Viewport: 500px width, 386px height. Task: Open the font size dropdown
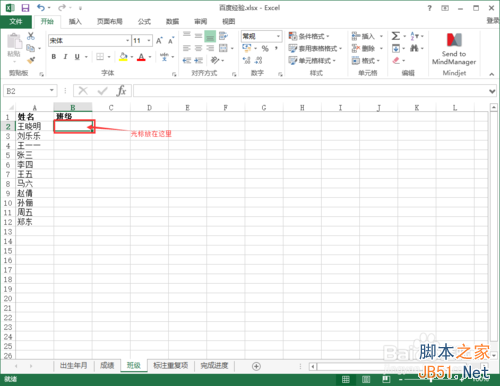coord(149,41)
